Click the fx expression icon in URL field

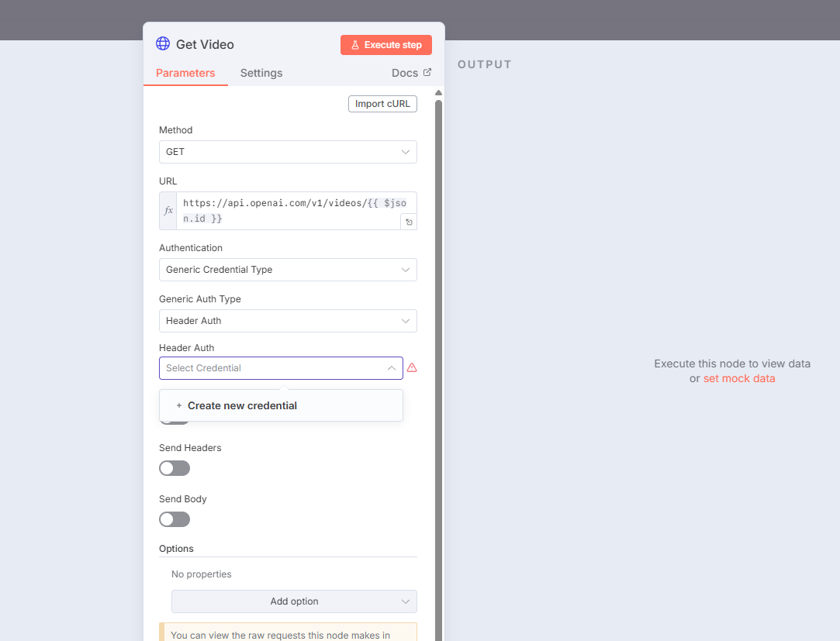pyautogui.click(x=168, y=211)
